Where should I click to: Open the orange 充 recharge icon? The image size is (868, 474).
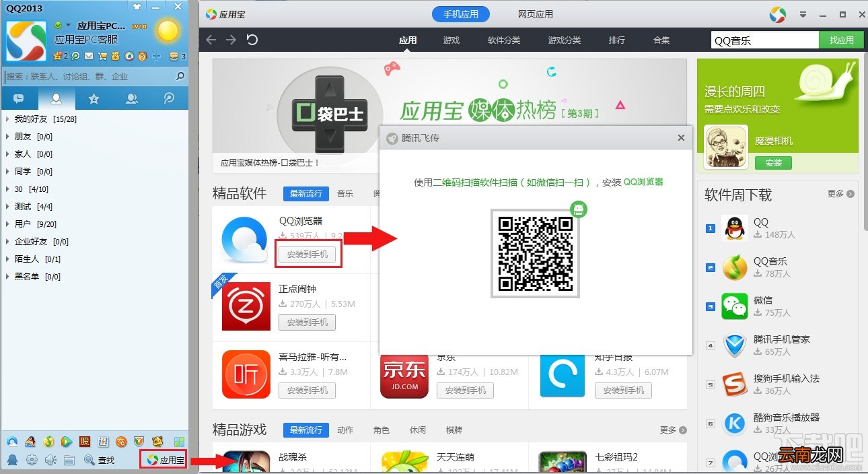point(121,442)
